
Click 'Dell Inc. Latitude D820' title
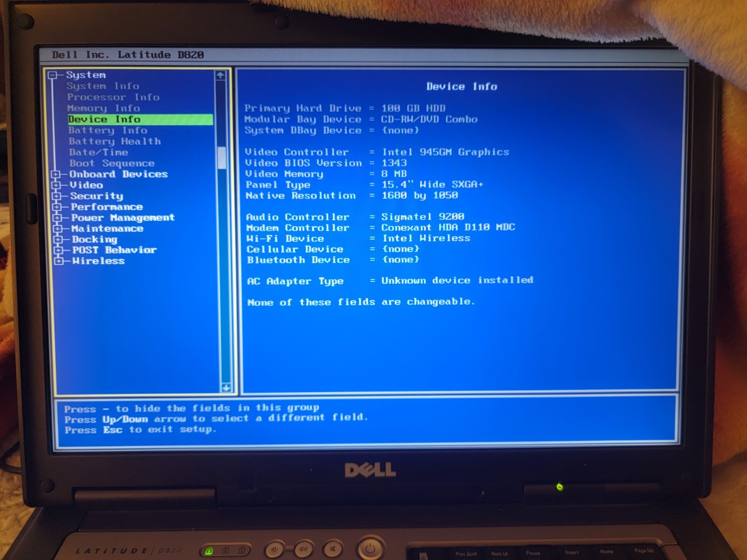128,55
